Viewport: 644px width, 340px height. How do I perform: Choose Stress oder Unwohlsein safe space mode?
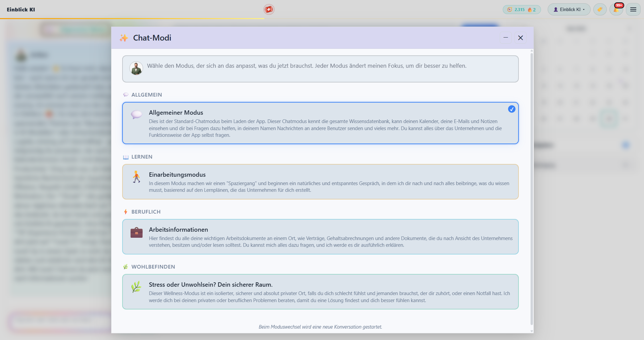click(320, 292)
